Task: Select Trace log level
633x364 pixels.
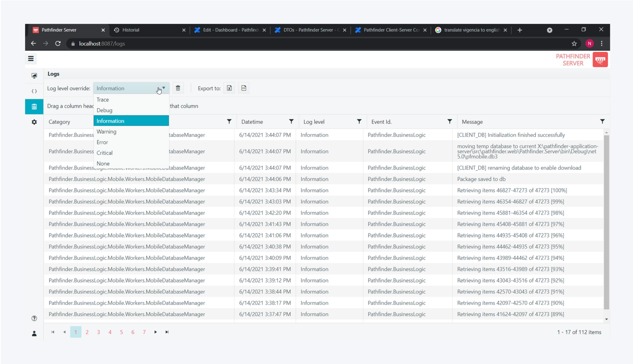Action: coord(131,100)
